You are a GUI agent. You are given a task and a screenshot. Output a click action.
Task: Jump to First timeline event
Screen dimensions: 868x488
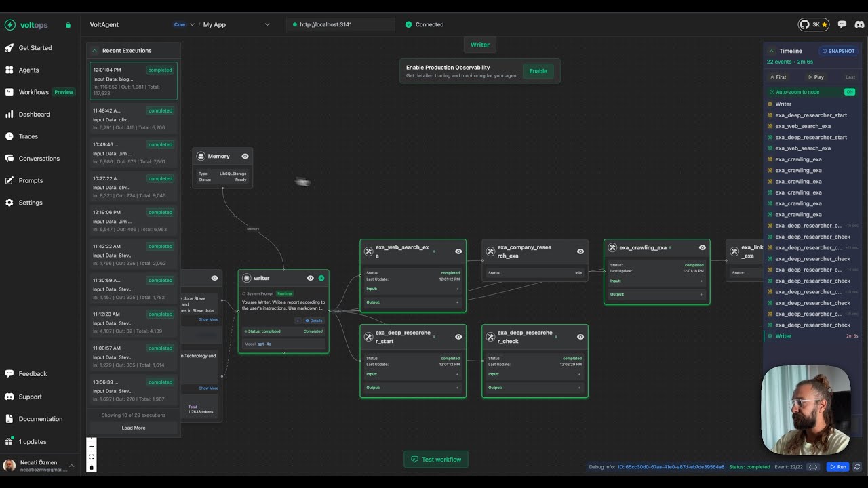(778, 77)
